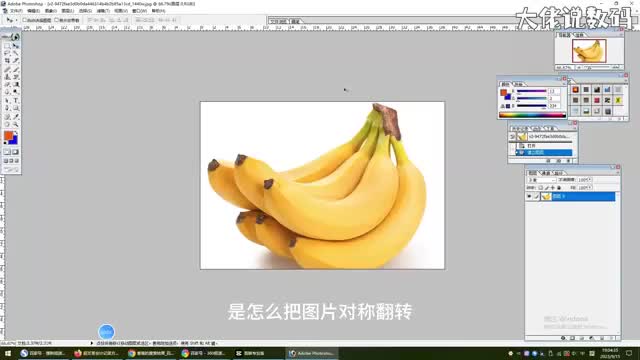Select the Slice tool
Viewport: 640px width, 360px height.
pyautogui.click(x=16, y=61)
